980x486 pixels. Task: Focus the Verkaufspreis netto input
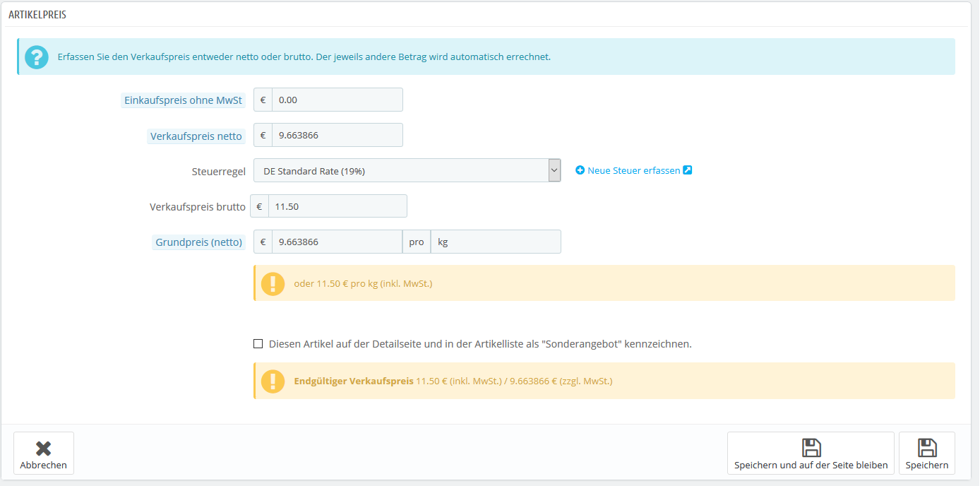337,135
